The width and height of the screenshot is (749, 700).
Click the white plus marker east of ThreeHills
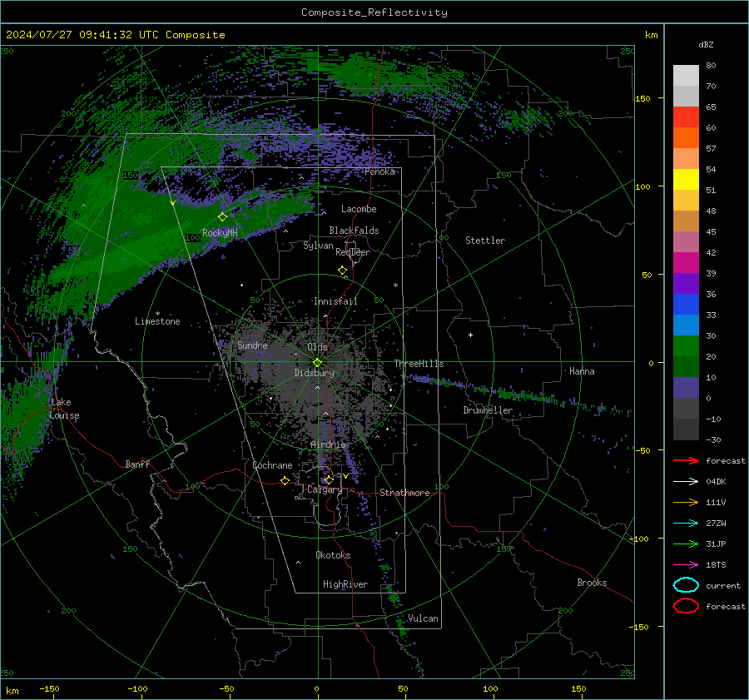coord(470,335)
